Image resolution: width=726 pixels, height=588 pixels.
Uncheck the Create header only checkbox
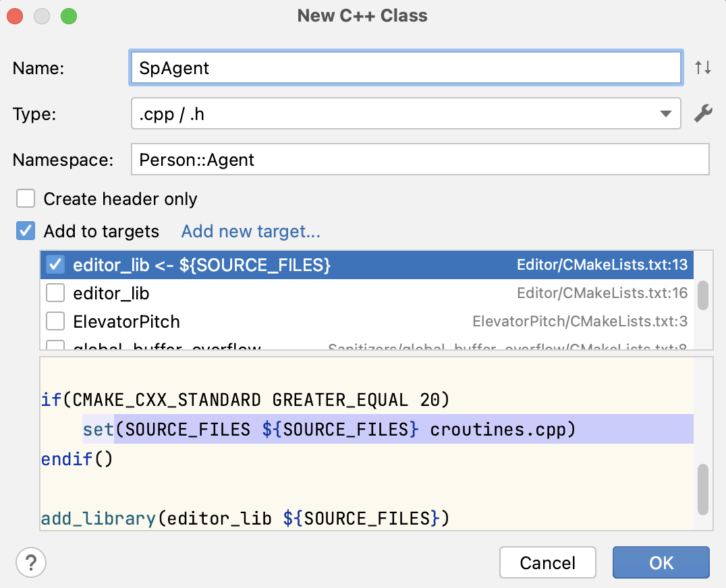[x=25, y=198]
